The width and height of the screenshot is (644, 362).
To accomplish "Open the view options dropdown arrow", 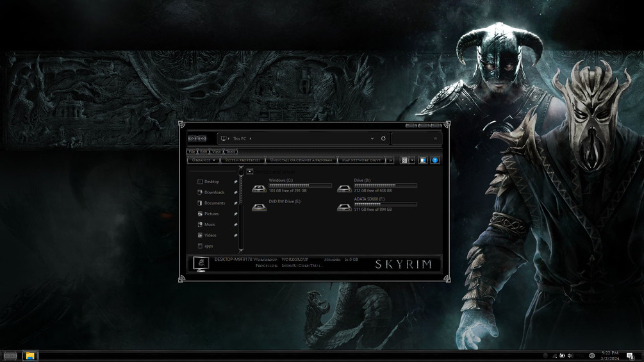I will 412,160.
